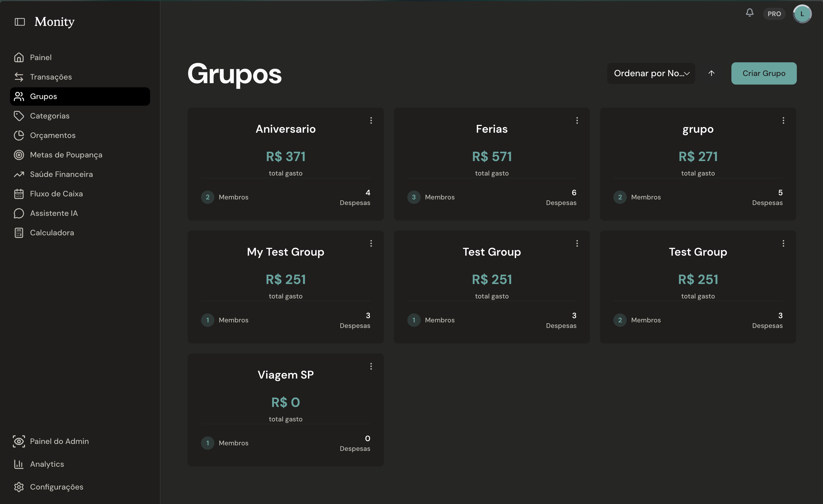The width and height of the screenshot is (823, 504).
Task: Click the PRO plan badge
Action: coord(774,14)
